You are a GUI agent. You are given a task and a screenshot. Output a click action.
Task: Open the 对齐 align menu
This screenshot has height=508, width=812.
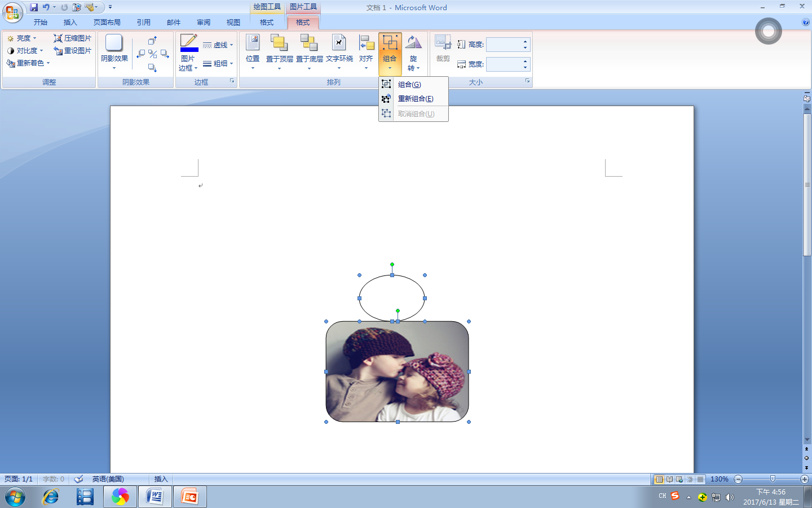(x=367, y=52)
